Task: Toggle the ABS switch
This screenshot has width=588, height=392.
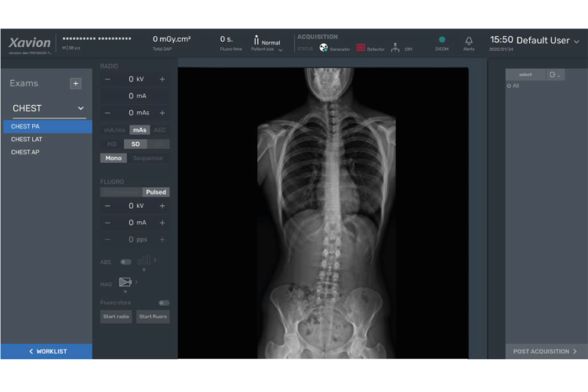Action: coord(125,262)
